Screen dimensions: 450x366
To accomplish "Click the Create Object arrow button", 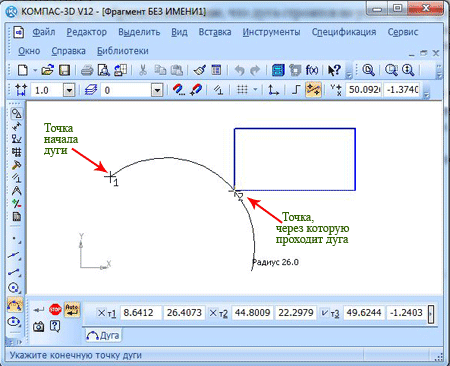I will pos(39,310).
